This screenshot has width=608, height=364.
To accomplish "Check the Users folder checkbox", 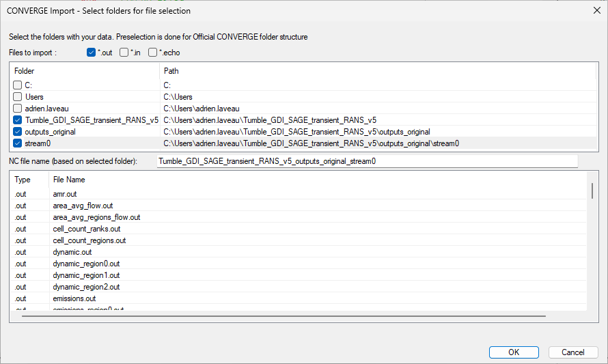I will (x=18, y=97).
